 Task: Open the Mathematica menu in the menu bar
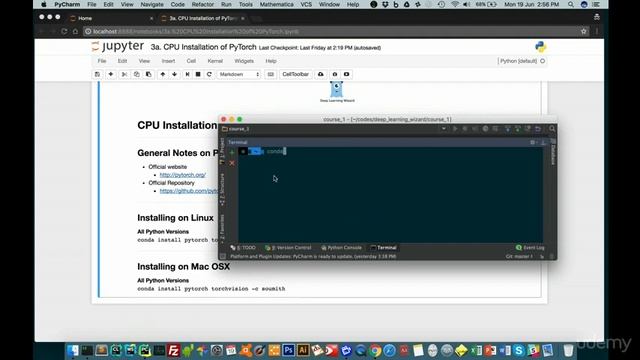pyautogui.click(x=276, y=4)
